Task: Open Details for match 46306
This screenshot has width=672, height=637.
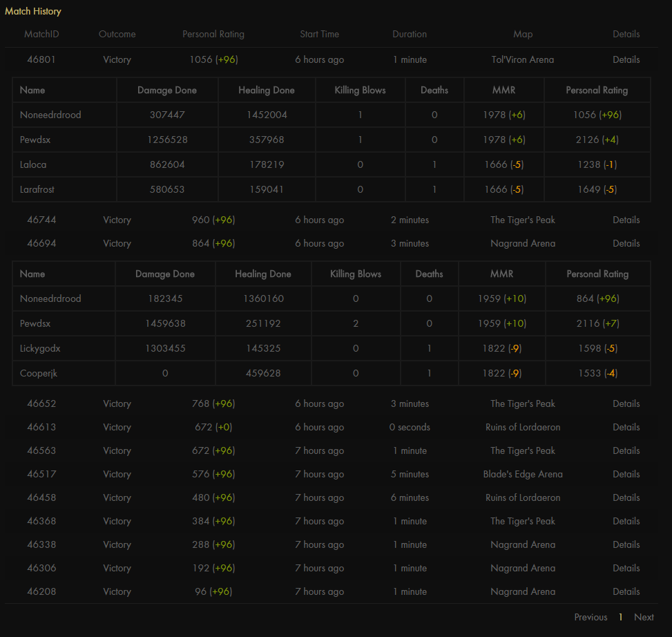Action: [x=626, y=568]
